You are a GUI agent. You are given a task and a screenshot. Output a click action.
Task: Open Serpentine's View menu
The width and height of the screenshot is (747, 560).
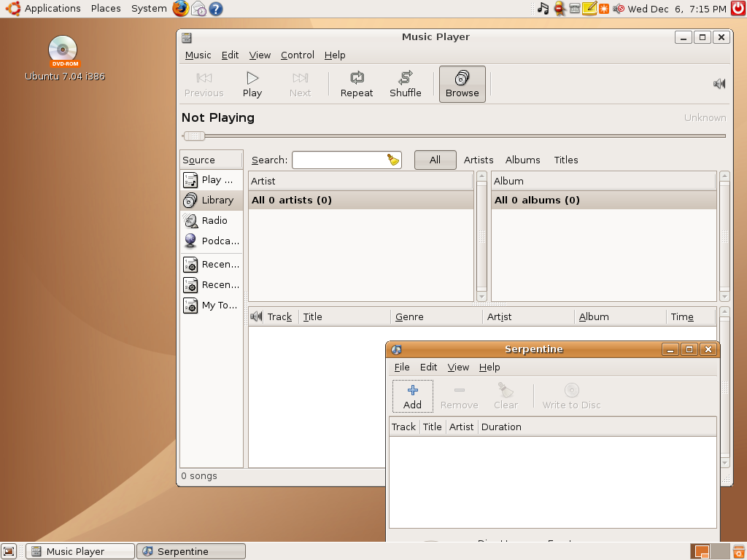tap(458, 367)
